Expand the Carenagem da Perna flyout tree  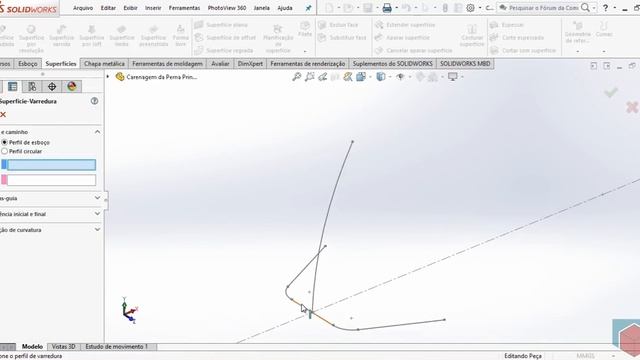coord(108,77)
